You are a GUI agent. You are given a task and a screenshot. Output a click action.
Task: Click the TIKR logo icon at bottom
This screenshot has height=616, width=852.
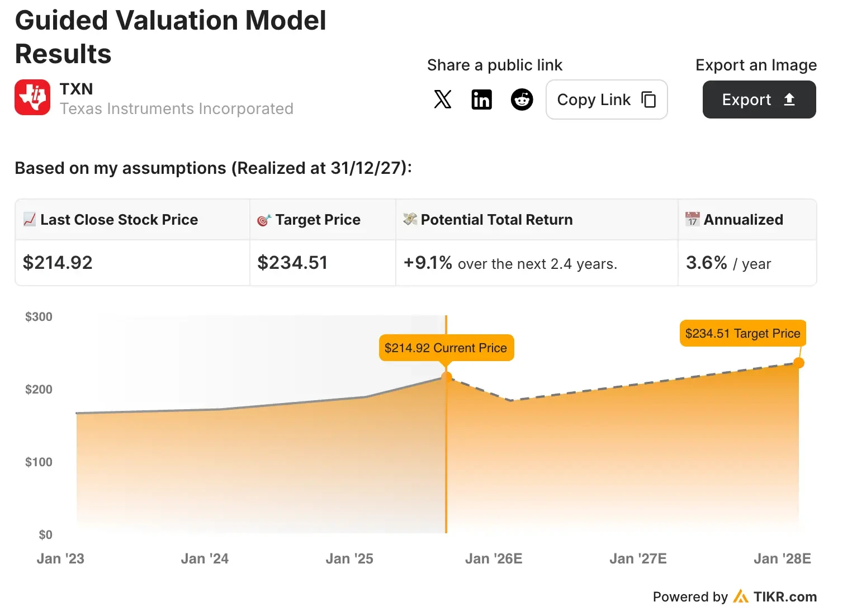tap(741, 596)
